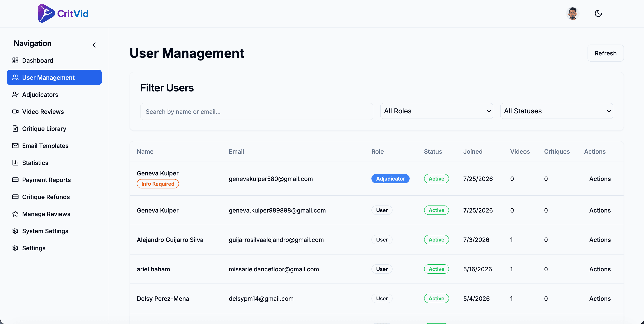The height and width of the screenshot is (324, 644).
Task: Click the Email Templates envelope icon
Action: point(15,146)
